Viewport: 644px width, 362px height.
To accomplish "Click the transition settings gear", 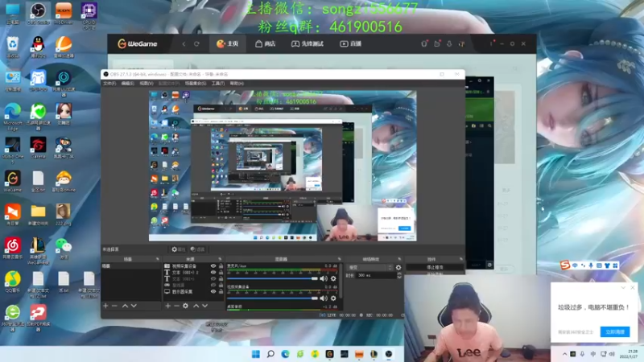I will coord(398,268).
